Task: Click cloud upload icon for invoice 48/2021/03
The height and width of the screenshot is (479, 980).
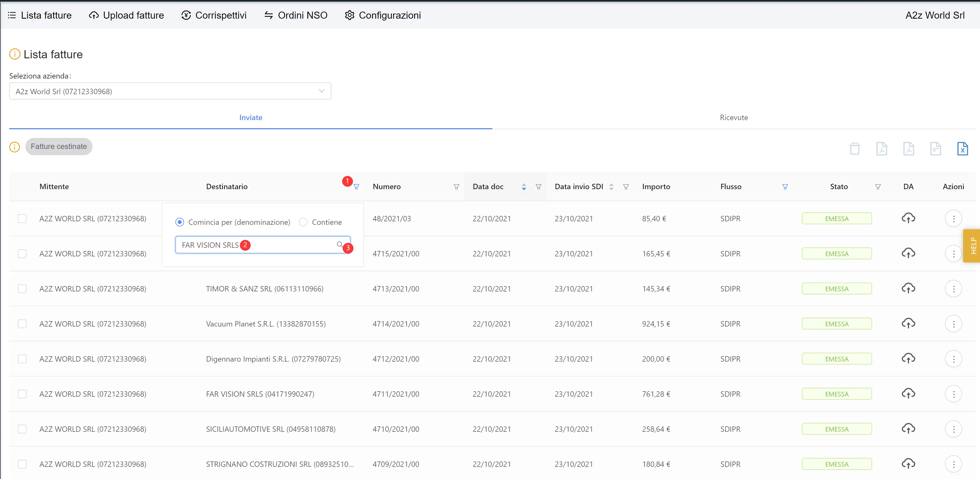Action: click(x=908, y=218)
